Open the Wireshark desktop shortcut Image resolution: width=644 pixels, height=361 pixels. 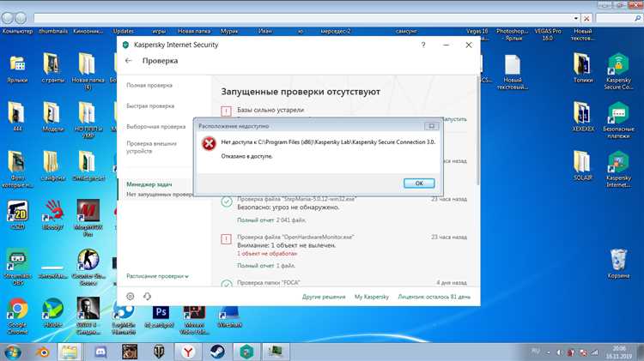click(229, 316)
